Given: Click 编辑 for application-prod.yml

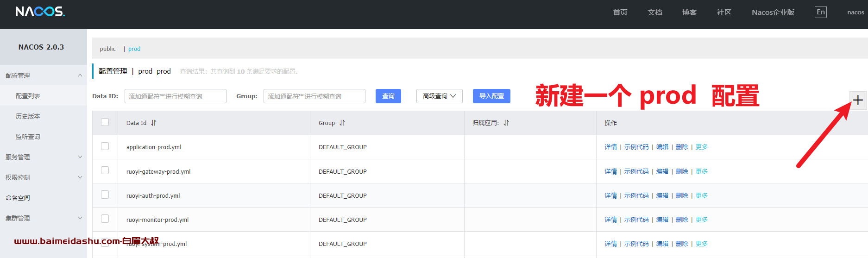Looking at the screenshot, I should click(x=662, y=147).
